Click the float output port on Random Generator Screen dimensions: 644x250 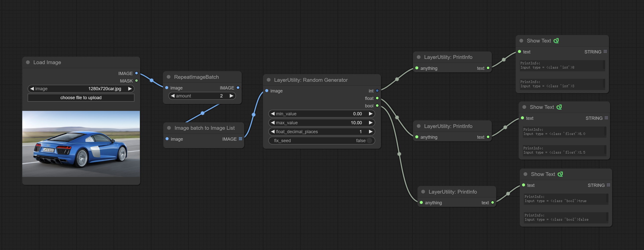coord(377,98)
